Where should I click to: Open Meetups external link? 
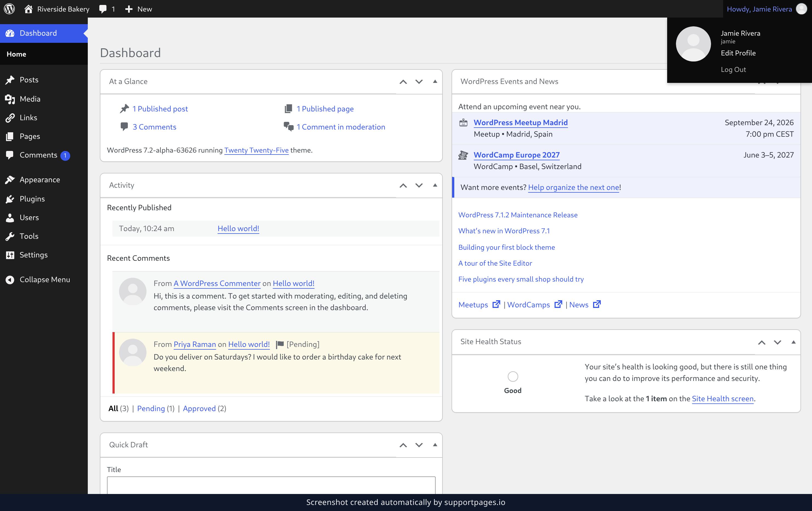coord(479,305)
